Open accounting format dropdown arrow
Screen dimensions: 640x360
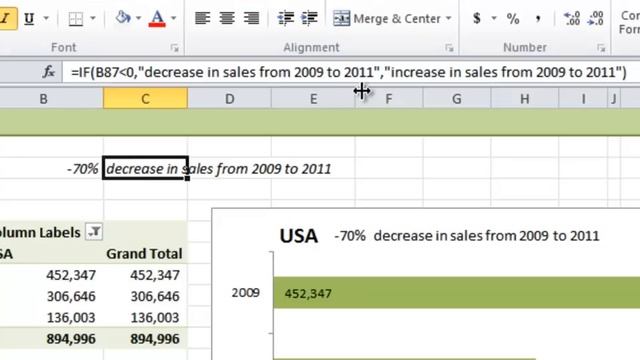coord(494,18)
